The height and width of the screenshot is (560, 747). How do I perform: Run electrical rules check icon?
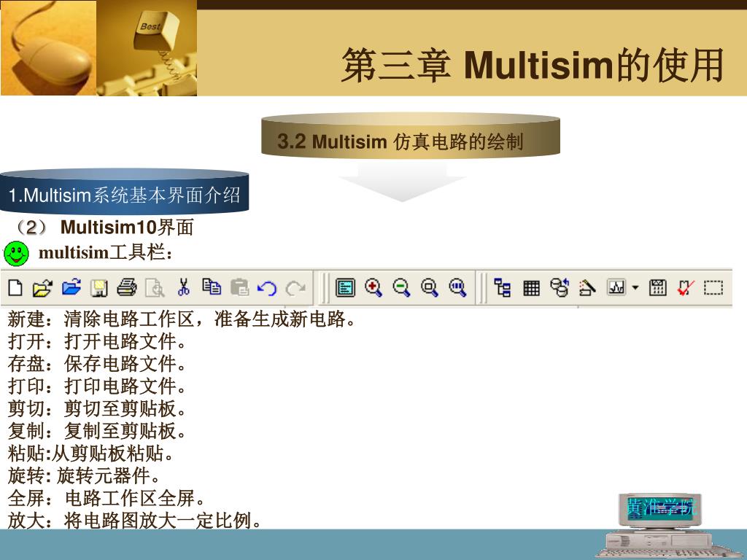[686, 287]
